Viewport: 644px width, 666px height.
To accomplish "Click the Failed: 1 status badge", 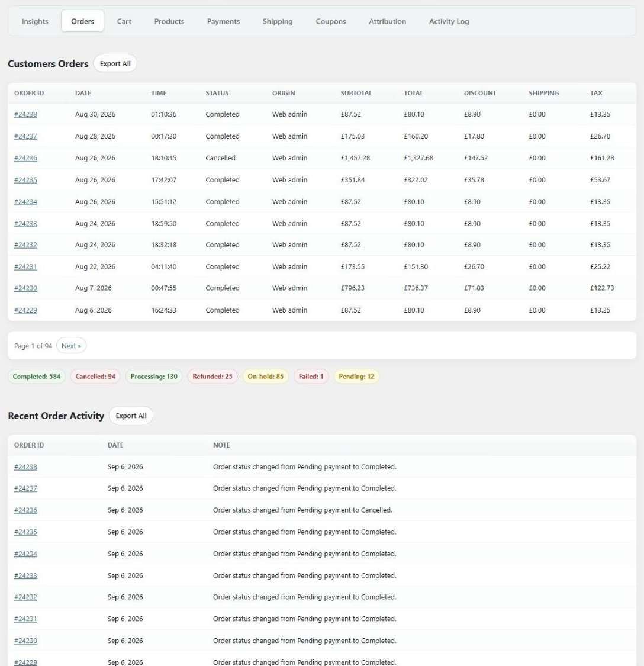I will (x=311, y=377).
